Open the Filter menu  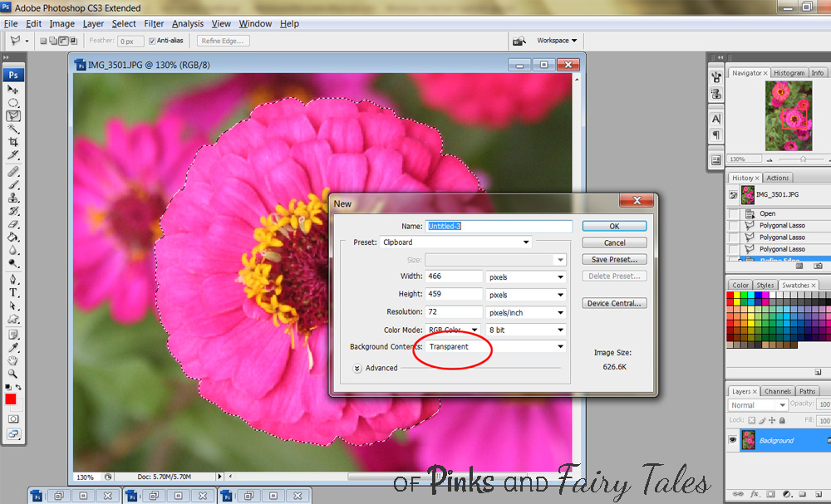point(155,23)
